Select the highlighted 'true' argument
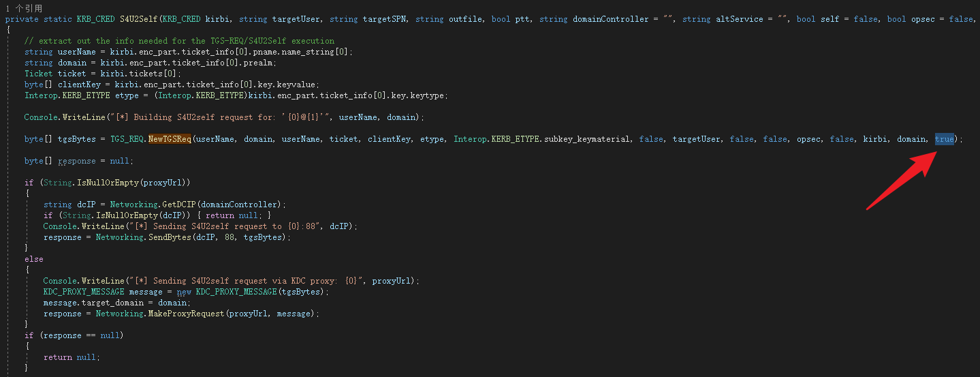The width and height of the screenshot is (980, 377). click(x=944, y=139)
